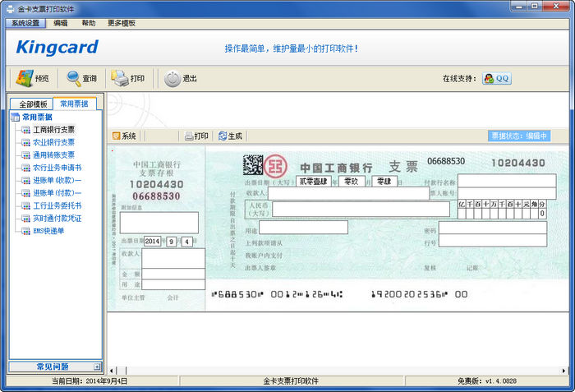Viewport: 575px width, 392px height.
Task: Click the Kingcard logo
Action: pos(57,48)
